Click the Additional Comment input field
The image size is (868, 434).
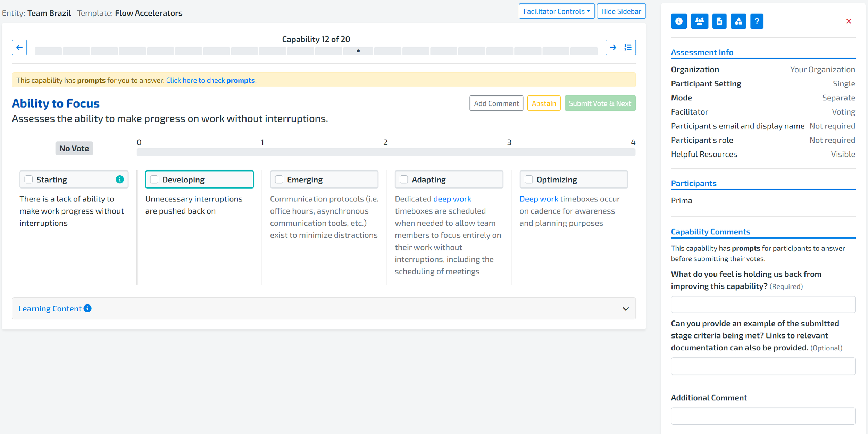pos(763,416)
